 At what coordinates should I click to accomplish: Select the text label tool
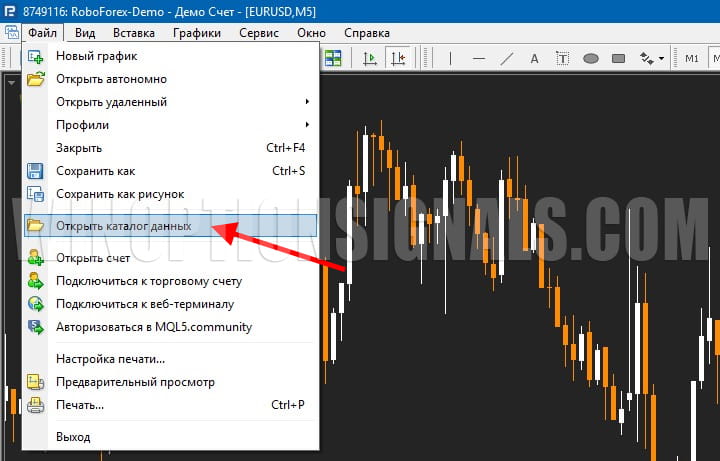pos(563,58)
